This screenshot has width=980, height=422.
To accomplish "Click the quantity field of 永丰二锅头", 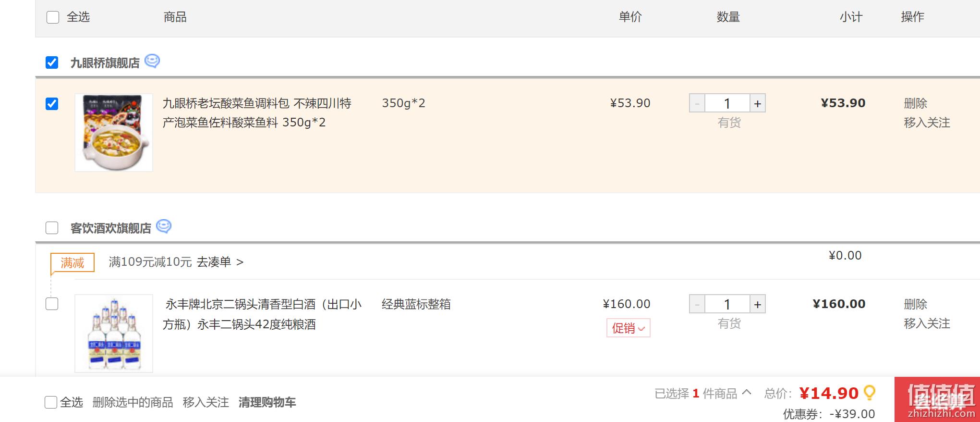I will pos(727,304).
